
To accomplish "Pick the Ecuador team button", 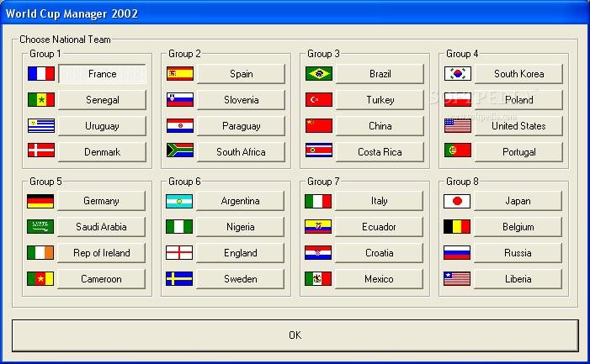I will [380, 226].
